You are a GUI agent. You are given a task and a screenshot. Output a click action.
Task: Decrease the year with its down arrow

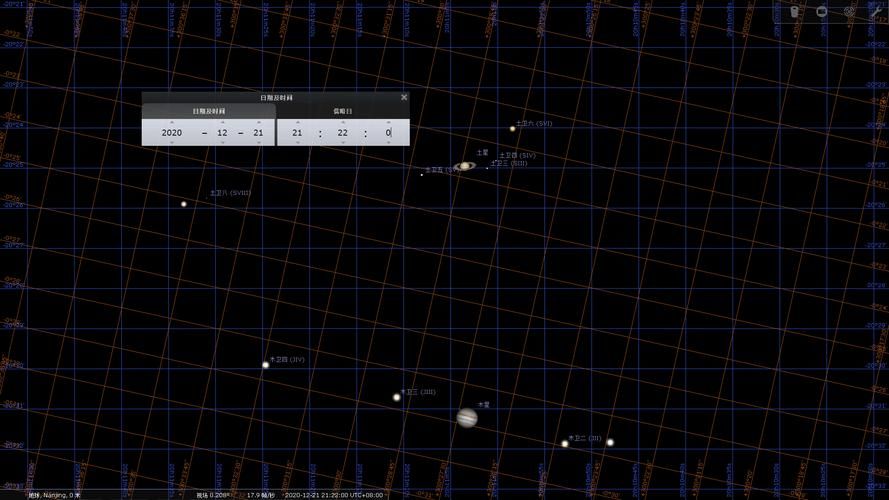coord(172,143)
